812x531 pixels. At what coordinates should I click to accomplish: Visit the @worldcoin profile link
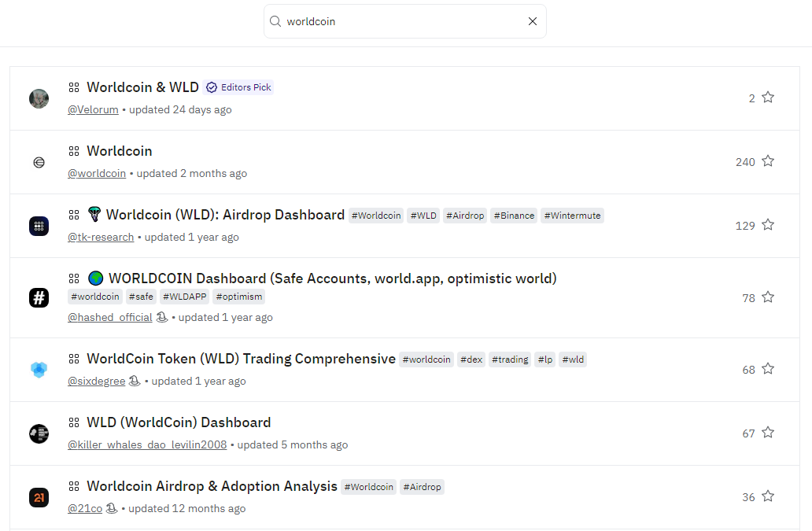[97, 173]
